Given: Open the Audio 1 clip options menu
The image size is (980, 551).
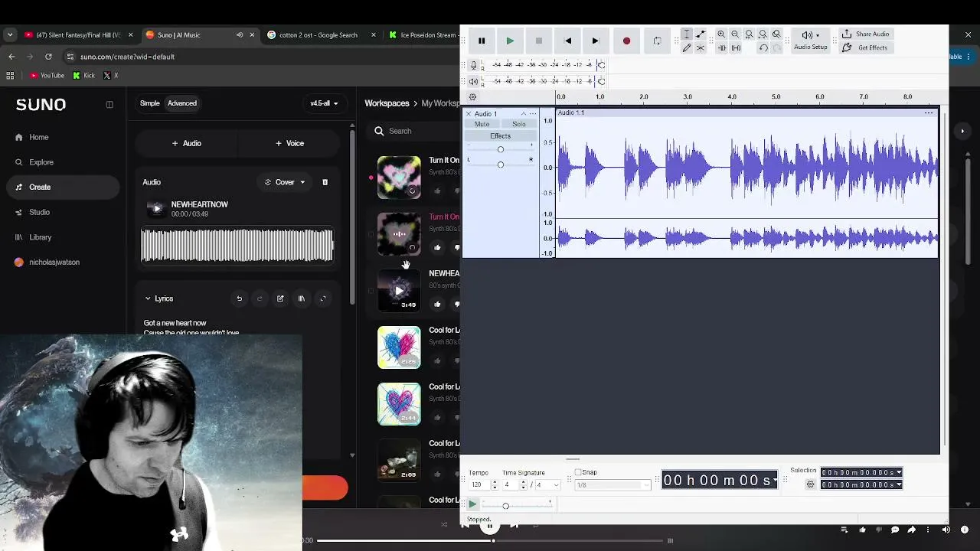Looking at the screenshot, I should (929, 113).
